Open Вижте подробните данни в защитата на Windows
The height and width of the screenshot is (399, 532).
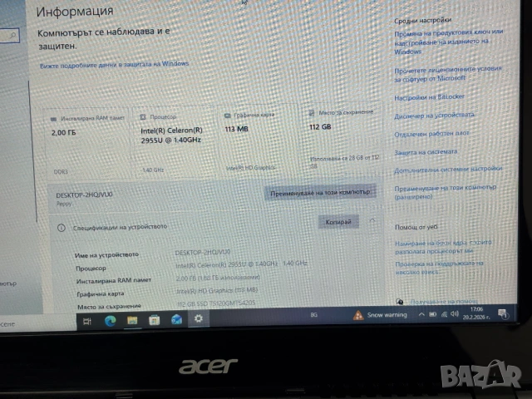point(115,65)
